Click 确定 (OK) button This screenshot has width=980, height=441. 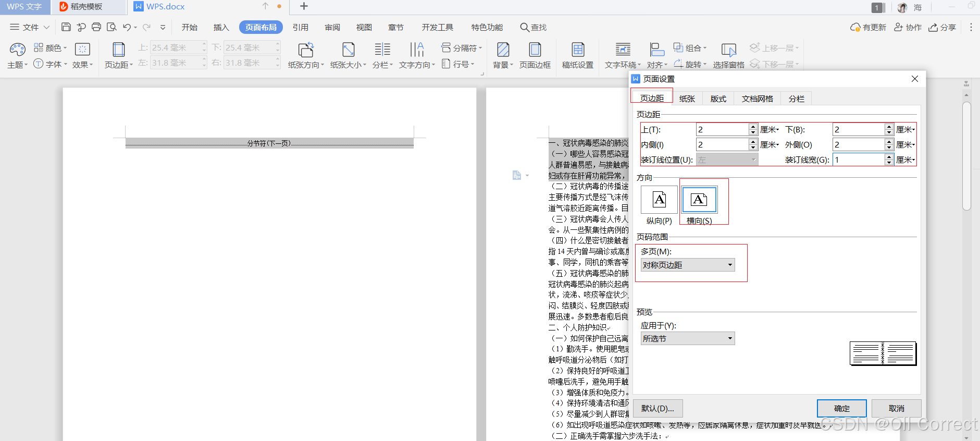(841, 408)
